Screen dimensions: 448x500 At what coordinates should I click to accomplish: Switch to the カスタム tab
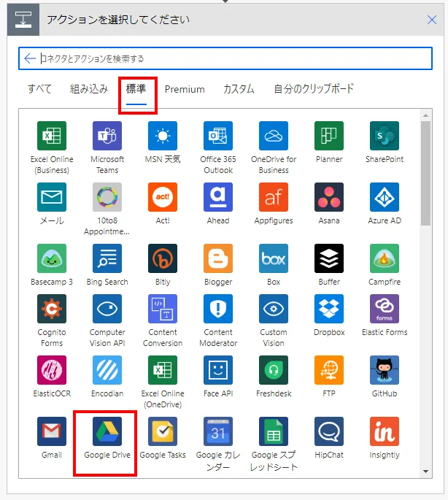tap(239, 89)
